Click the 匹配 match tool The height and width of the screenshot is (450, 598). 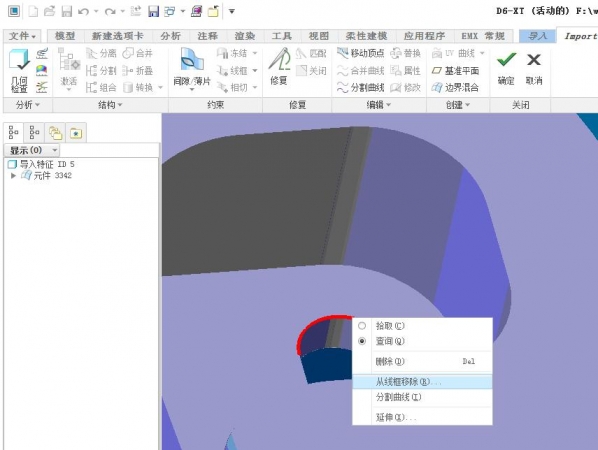312,53
